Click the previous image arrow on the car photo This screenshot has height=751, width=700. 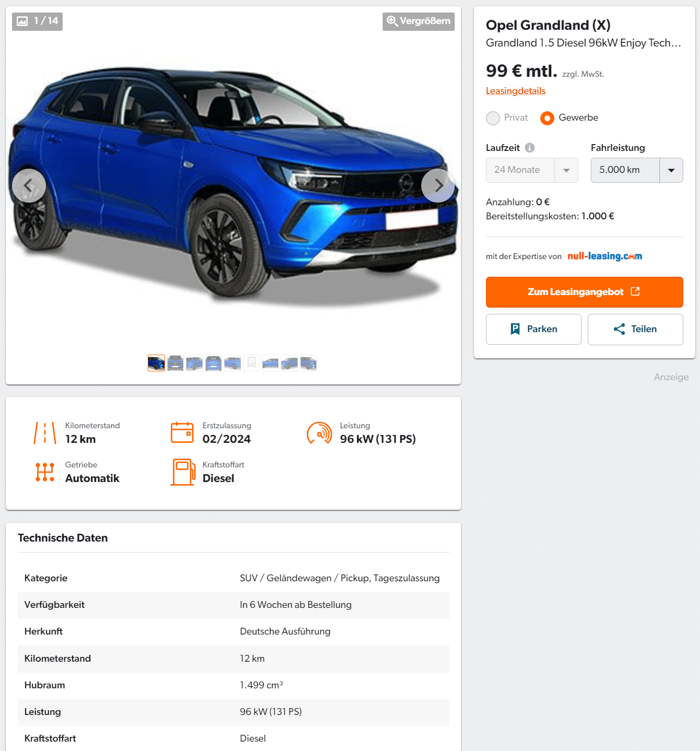29,185
